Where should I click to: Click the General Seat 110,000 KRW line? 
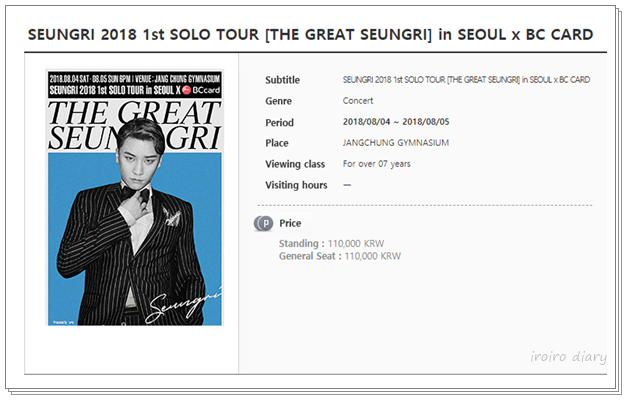340,256
